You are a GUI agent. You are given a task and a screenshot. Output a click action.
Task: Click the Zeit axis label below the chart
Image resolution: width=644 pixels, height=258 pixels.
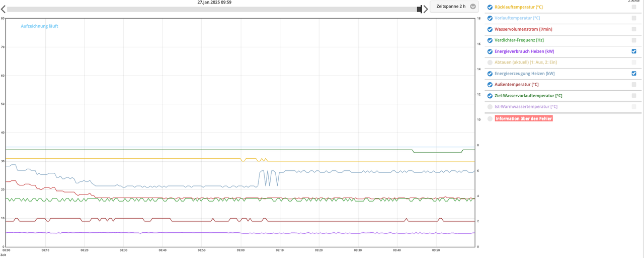(3, 255)
